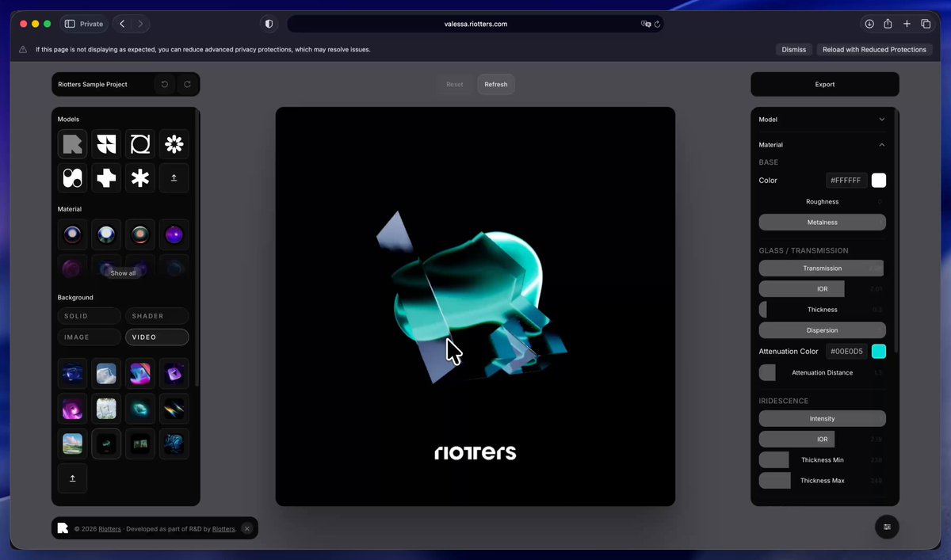Select the R-shaped logo model

72,144
